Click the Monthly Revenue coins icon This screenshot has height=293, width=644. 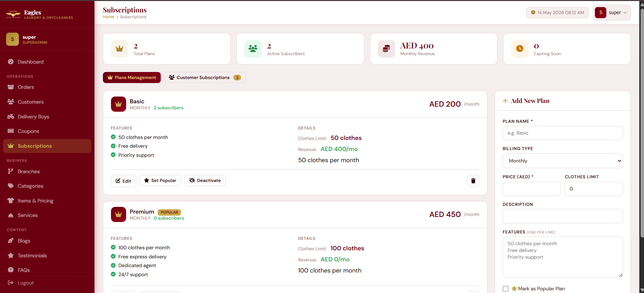coord(386,49)
